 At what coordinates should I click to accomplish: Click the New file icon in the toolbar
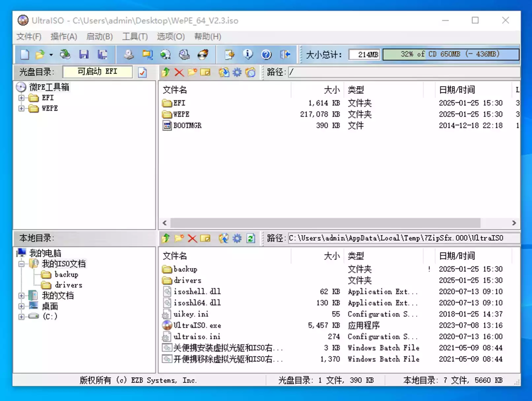click(25, 55)
